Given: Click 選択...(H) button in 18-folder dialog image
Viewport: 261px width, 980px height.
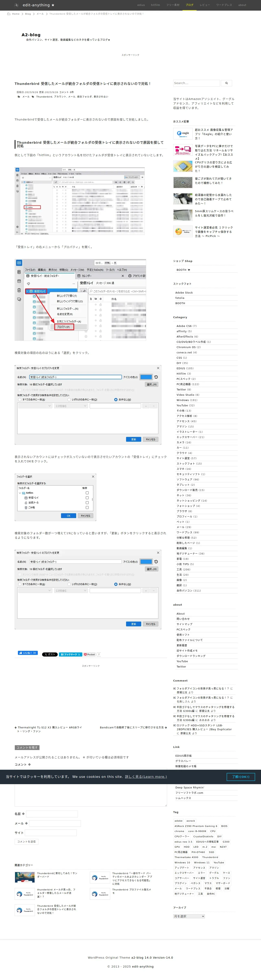Looking at the screenshot, I should click(x=152, y=384).
